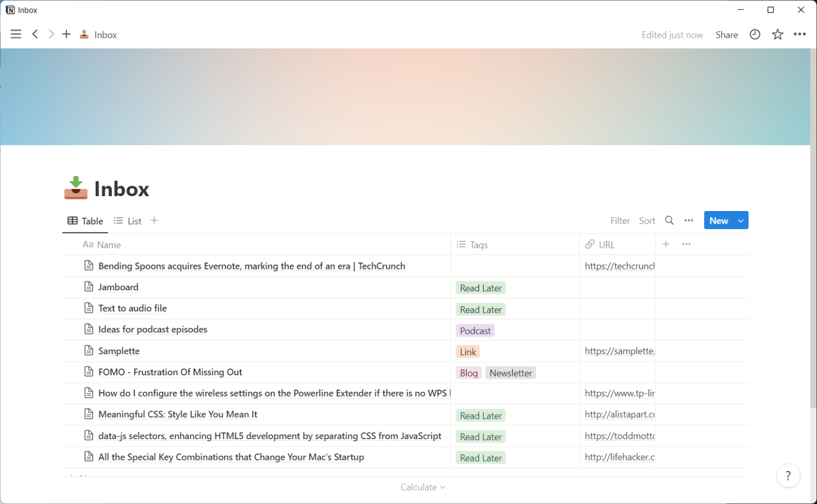Open the help question mark button
The height and width of the screenshot is (504, 817).
click(788, 475)
